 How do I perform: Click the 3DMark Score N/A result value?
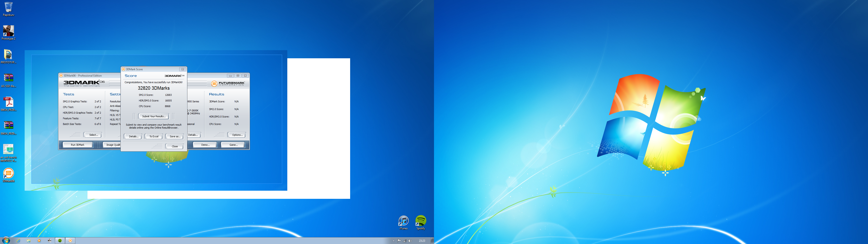[236, 101]
